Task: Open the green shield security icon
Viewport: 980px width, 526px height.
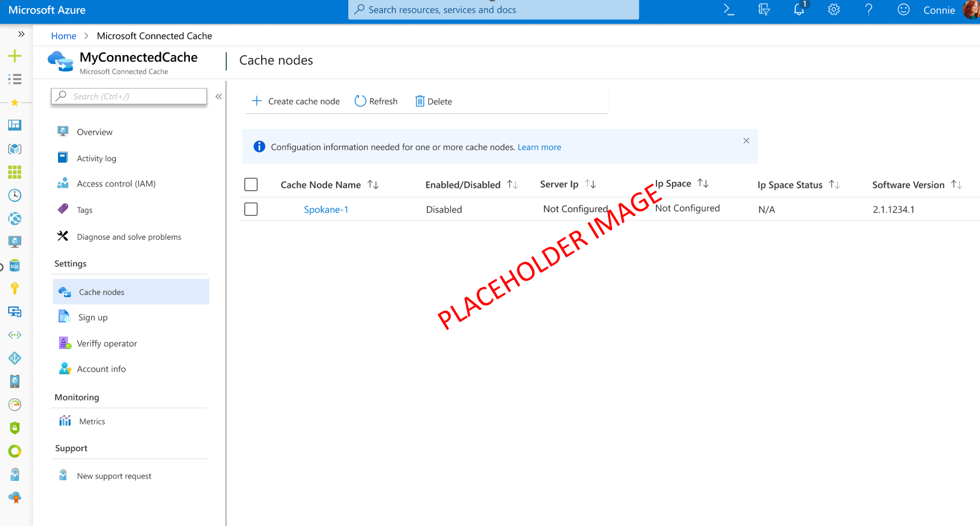Action: 15,428
